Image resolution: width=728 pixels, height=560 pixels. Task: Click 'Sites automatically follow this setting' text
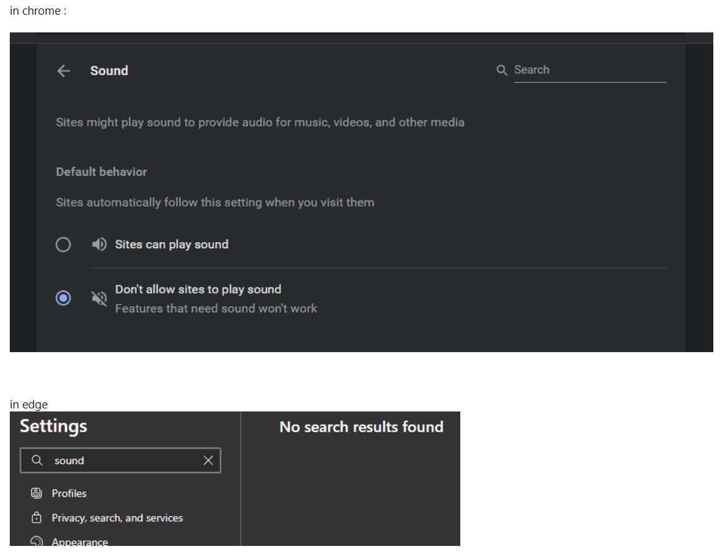215,202
